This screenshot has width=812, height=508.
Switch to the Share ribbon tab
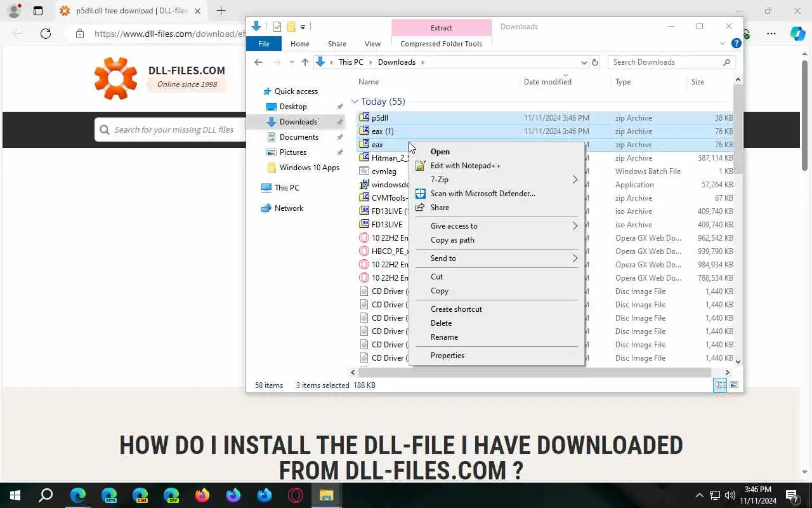pos(337,44)
